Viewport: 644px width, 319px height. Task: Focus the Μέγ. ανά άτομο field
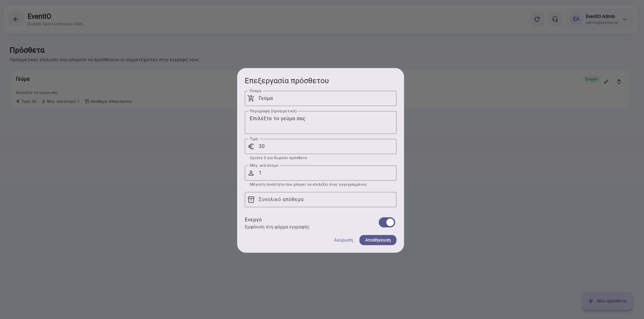pos(320,173)
